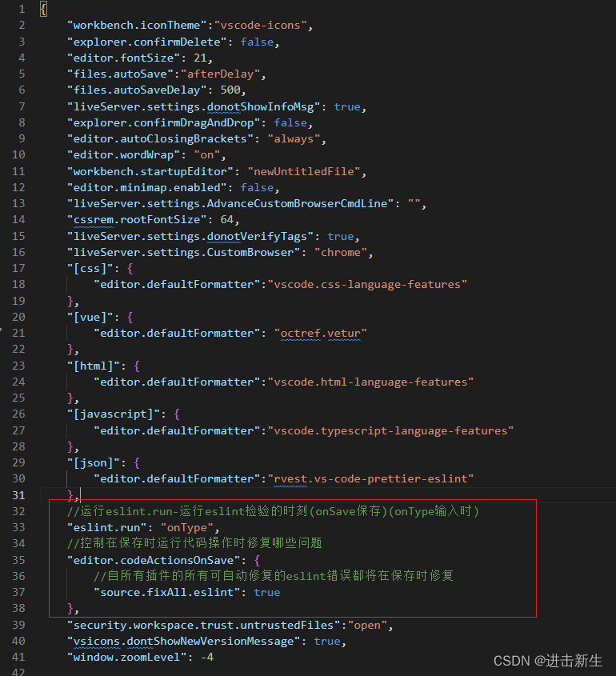Click the "[javascript]" section key
The height and width of the screenshot is (676, 616).
pyautogui.click(x=114, y=414)
